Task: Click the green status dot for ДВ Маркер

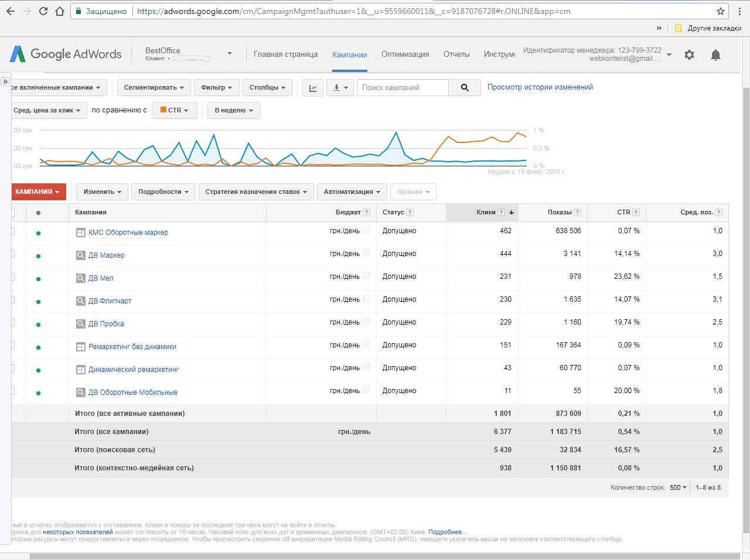Action: pos(38,256)
